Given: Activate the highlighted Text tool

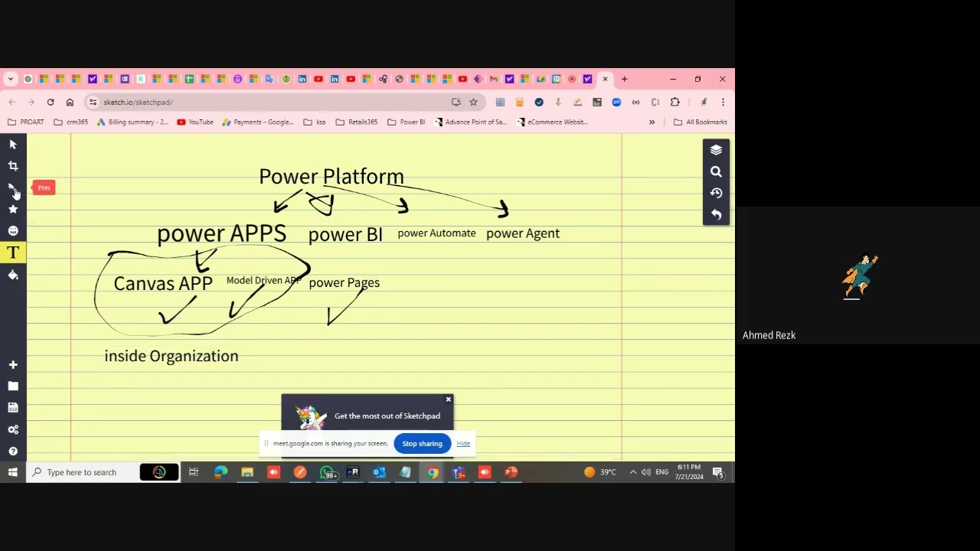Looking at the screenshot, I should coord(13,253).
